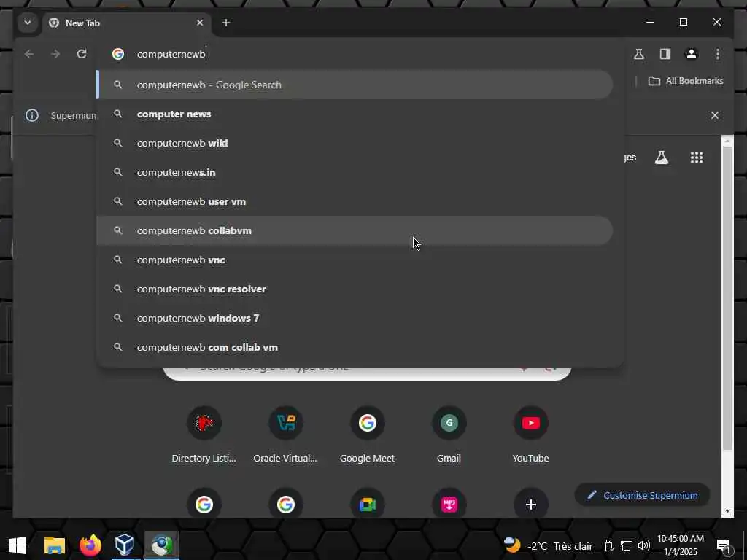
Task: Click Supermium taskbar icon
Action: pyautogui.click(x=161, y=545)
